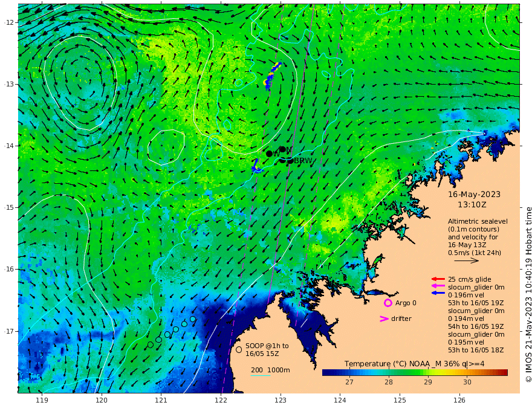Click the date text 16-May-2023
Screen dimensions: 532x411
pyautogui.click(x=474, y=194)
